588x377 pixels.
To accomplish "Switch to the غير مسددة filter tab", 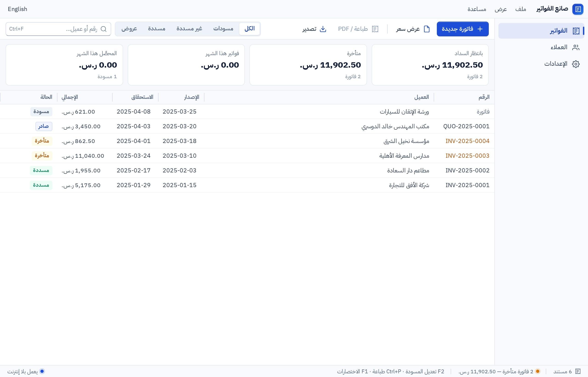I will (189, 29).
